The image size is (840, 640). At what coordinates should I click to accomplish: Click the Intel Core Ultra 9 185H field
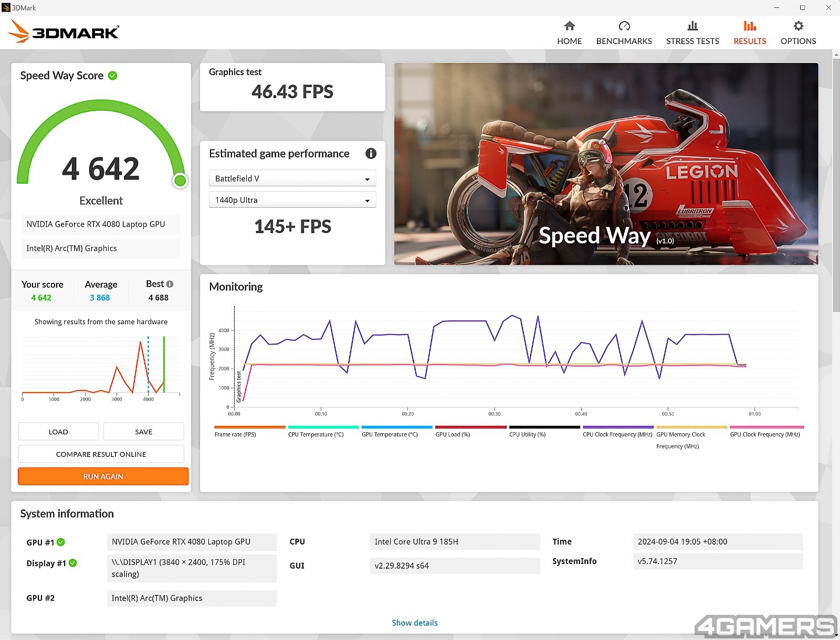pyautogui.click(x=455, y=541)
